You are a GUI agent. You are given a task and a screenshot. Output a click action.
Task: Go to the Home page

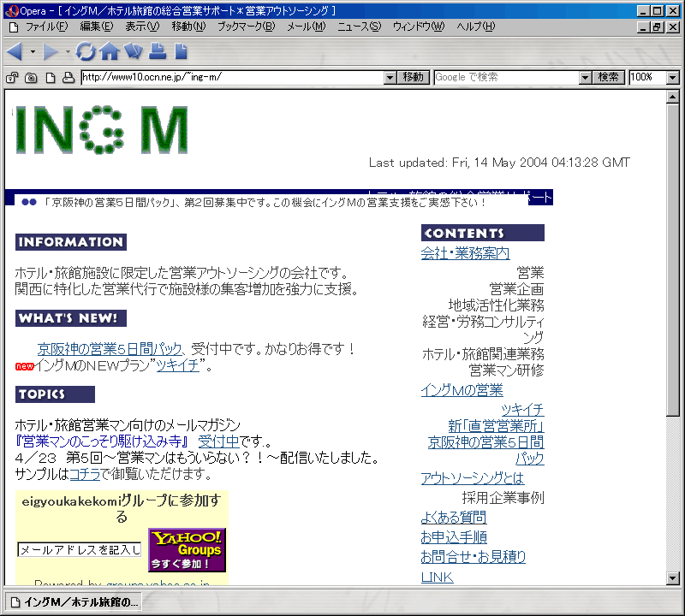point(110,51)
